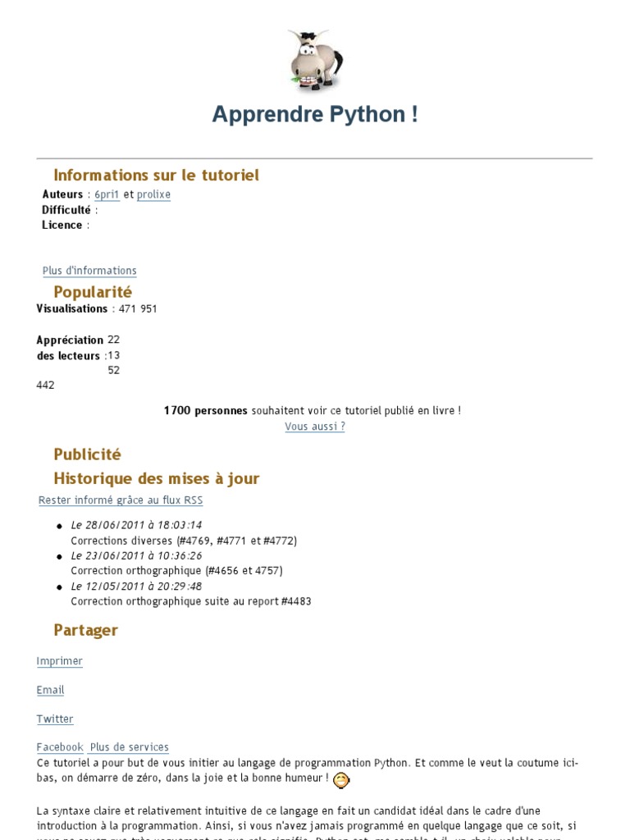The height and width of the screenshot is (840, 630).
Task: Click the smiley emoticon after 'bonne humeur'
Action: click(x=341, y=780)
